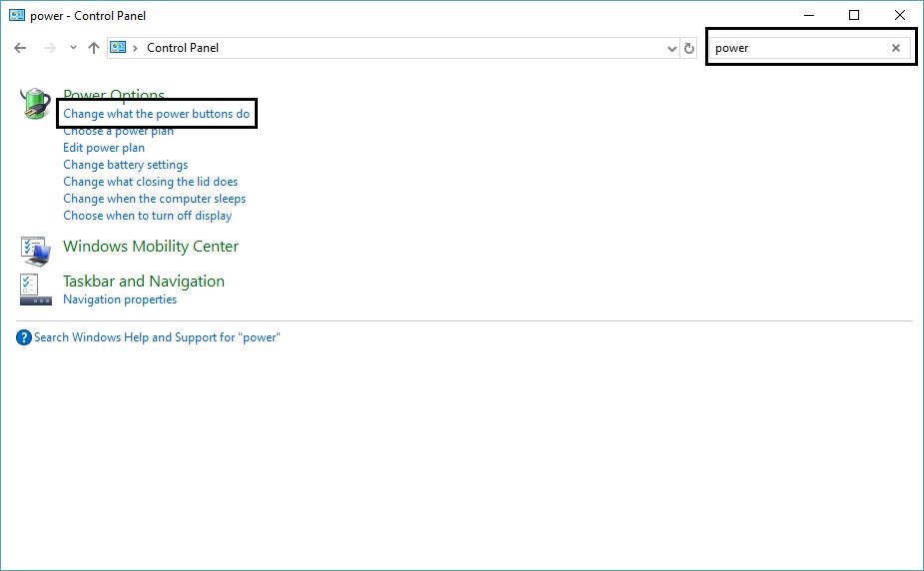Clear the search box with the X

pyautogui.click(x=896, y=48)
